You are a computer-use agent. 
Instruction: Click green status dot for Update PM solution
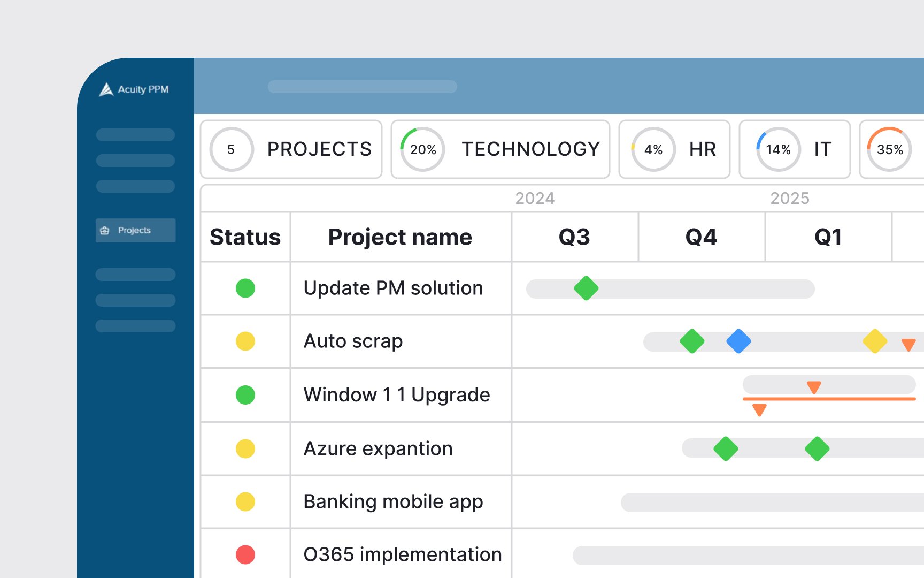245,288
